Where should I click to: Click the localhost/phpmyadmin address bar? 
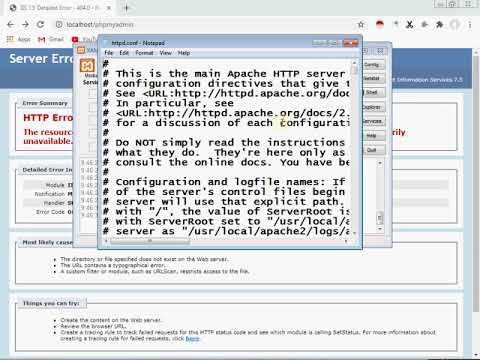207,24
